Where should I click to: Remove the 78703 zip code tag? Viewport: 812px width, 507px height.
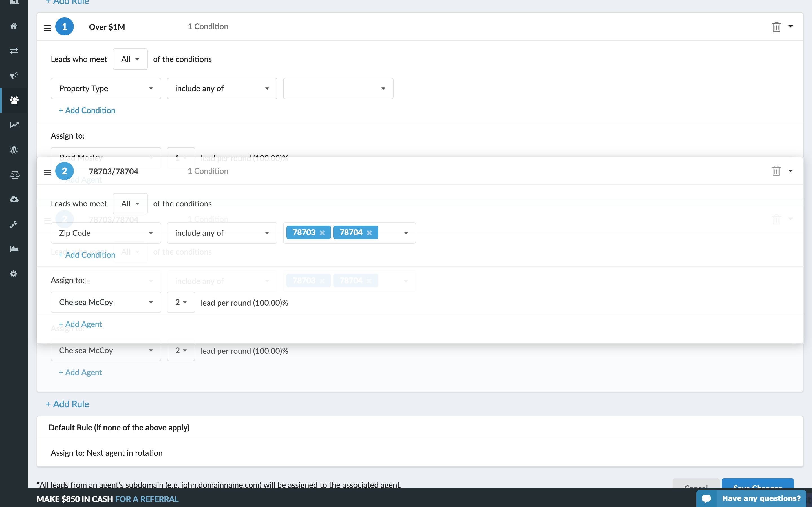click(x=322, y=233)
